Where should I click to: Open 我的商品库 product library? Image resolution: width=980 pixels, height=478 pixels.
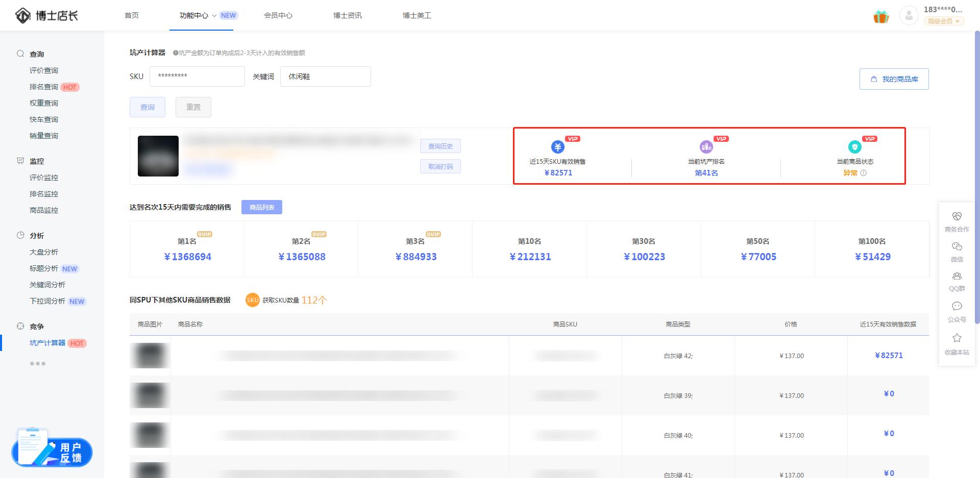[x=894, y=79]
